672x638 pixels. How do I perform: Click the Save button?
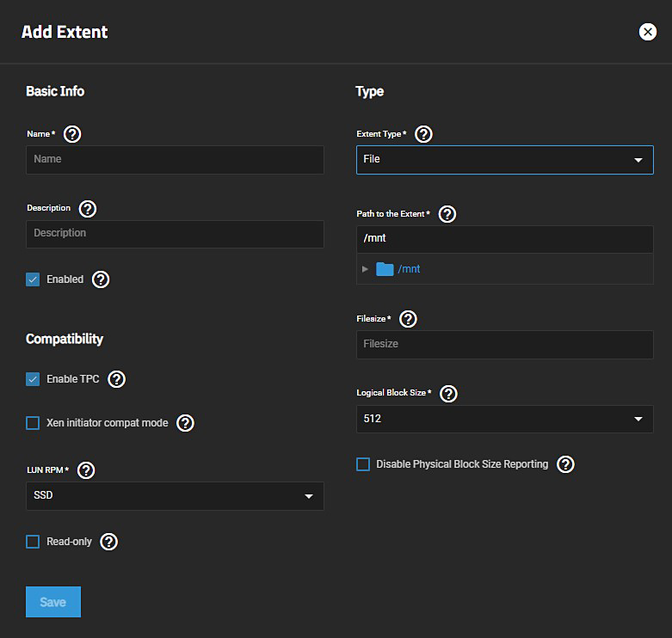tap(53, 602)
